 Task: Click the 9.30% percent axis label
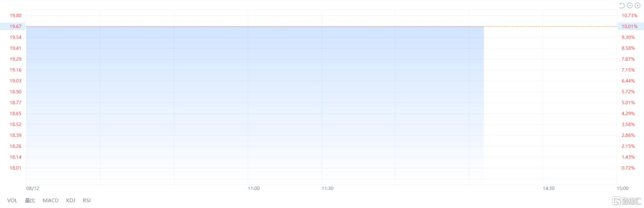pos(628,37)
